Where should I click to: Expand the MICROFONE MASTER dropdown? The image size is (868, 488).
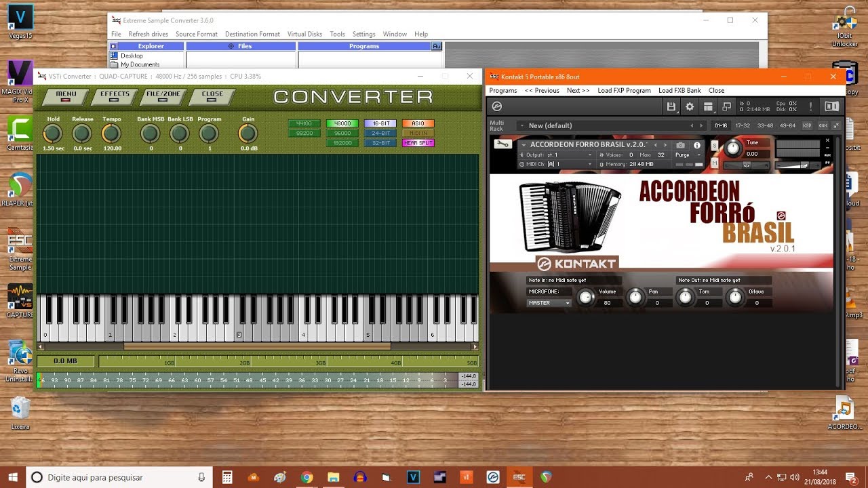click(549, 303)
